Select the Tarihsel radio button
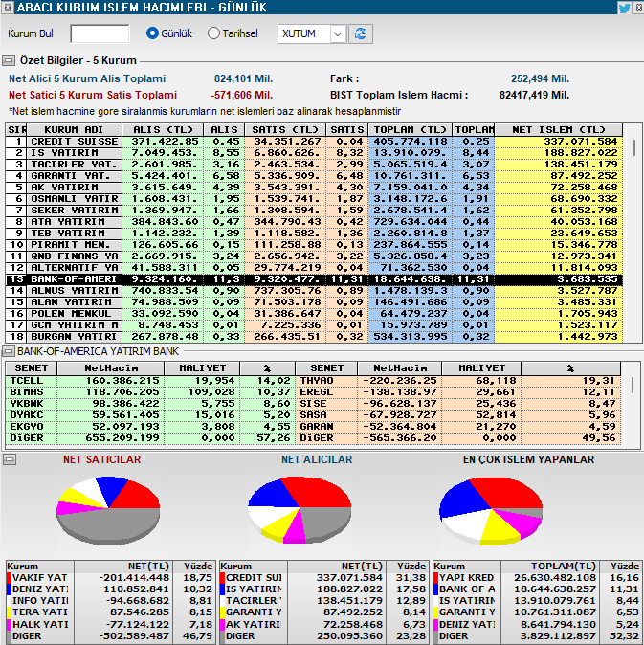Screen dimensions: 644x645 tap(213, 33)
